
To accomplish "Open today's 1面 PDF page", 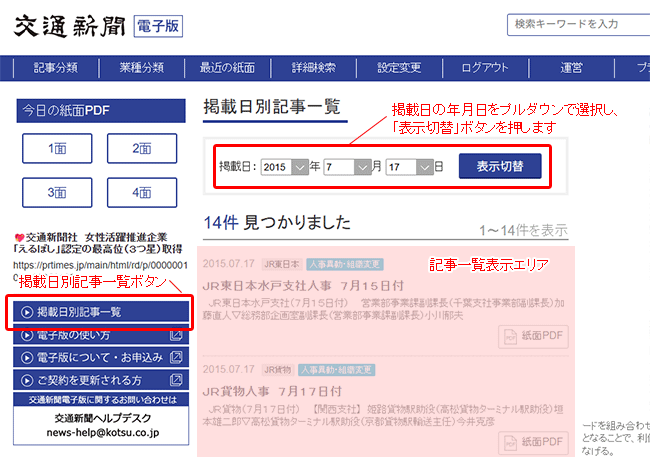I will (x=57, y=148).
